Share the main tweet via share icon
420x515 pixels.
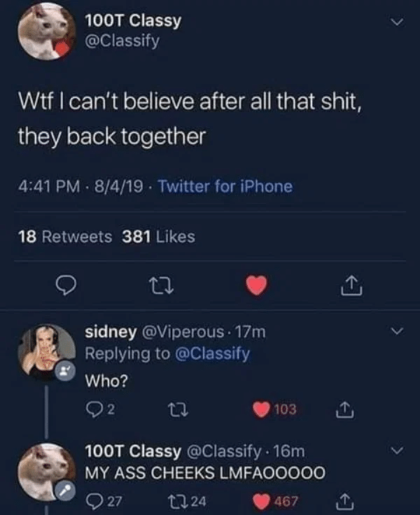pos(351,285)
